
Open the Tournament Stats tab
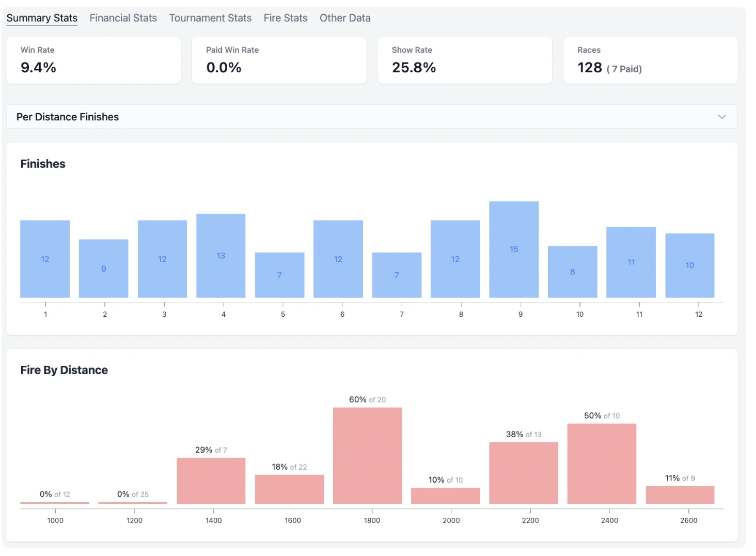[210, 18]
